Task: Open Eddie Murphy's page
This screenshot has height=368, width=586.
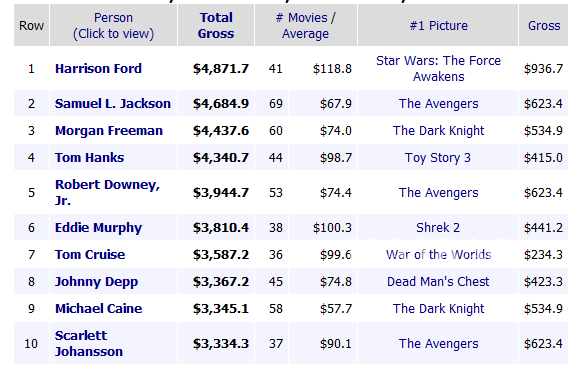Action: pyautogui.click(x=98, y=228)
